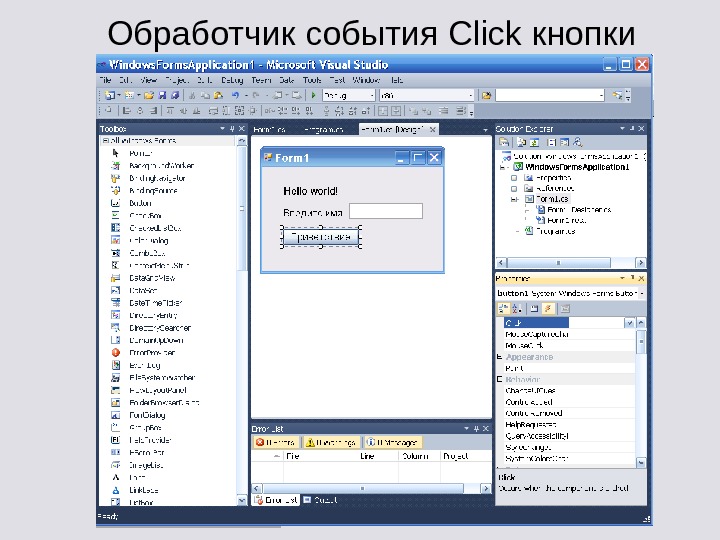Expand the Properties folder in Solution Explorer
This screenshot has width=720, height=540.
click(x=514, y=178)
